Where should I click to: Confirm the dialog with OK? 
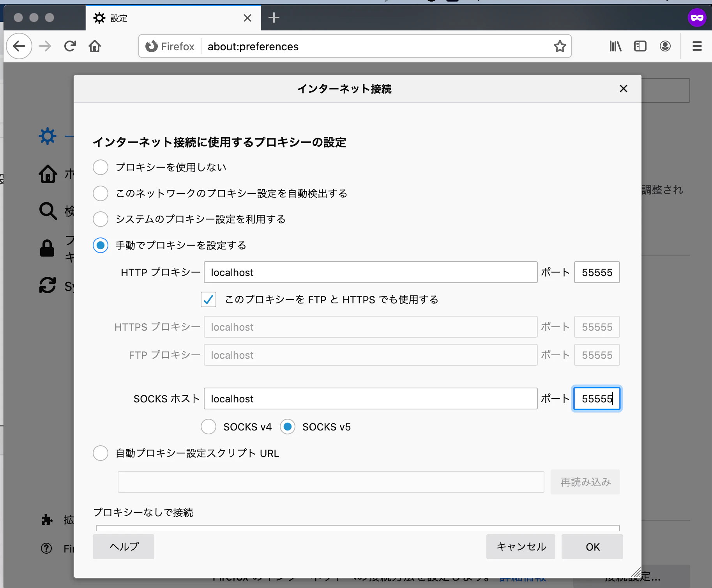[x=592, y=547]
